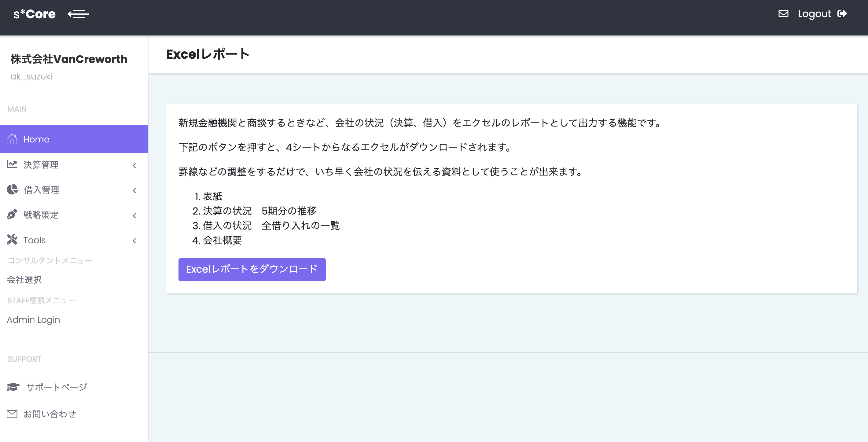Screen dimensions: 868x442
Task: Open the サポートページ graduation cap icon
Action: coord(13,387)
